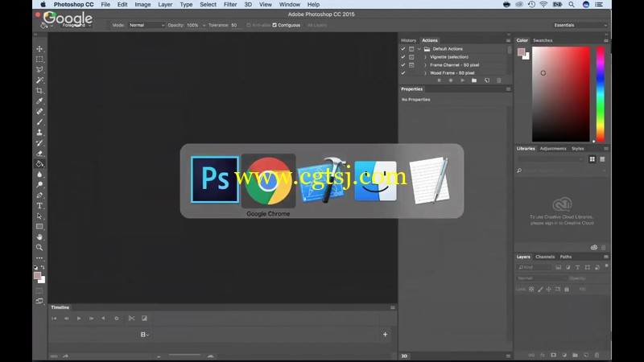Select the Hand tool
The width and height of the screenshot is (644, 362).
point(39,237)
